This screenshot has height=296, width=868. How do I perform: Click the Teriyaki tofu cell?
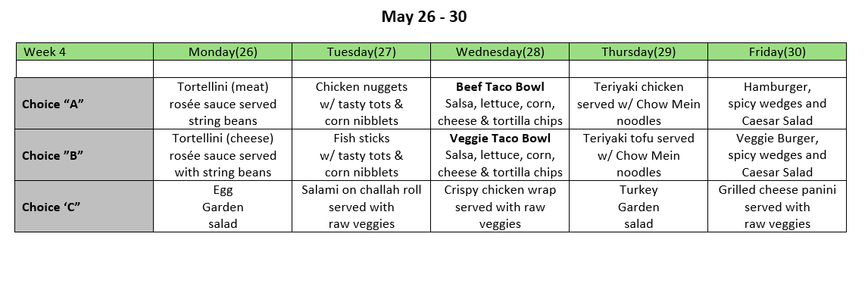tap(639, 155)
